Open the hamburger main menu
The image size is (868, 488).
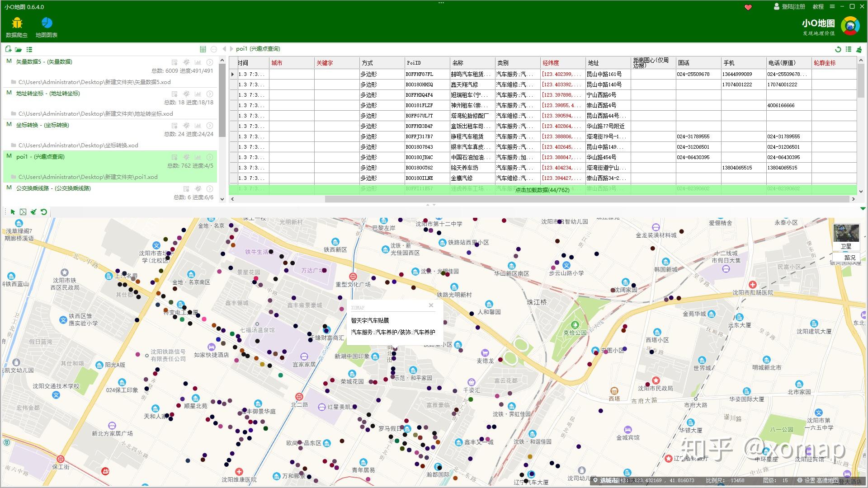pos(832,6)
